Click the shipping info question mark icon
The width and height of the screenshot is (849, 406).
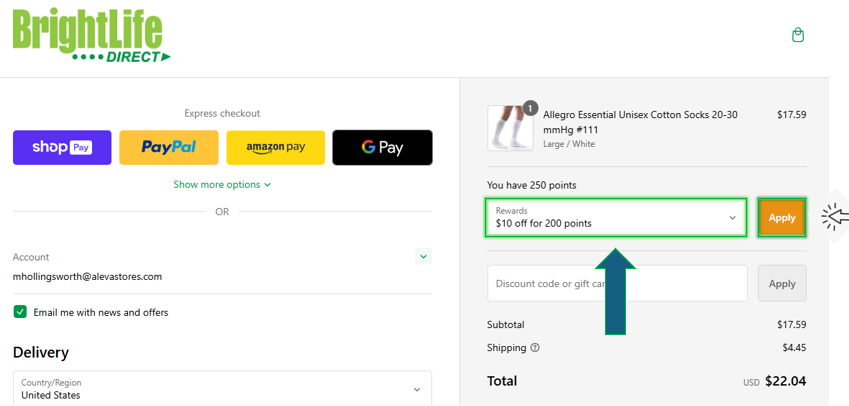click(535, 348)
